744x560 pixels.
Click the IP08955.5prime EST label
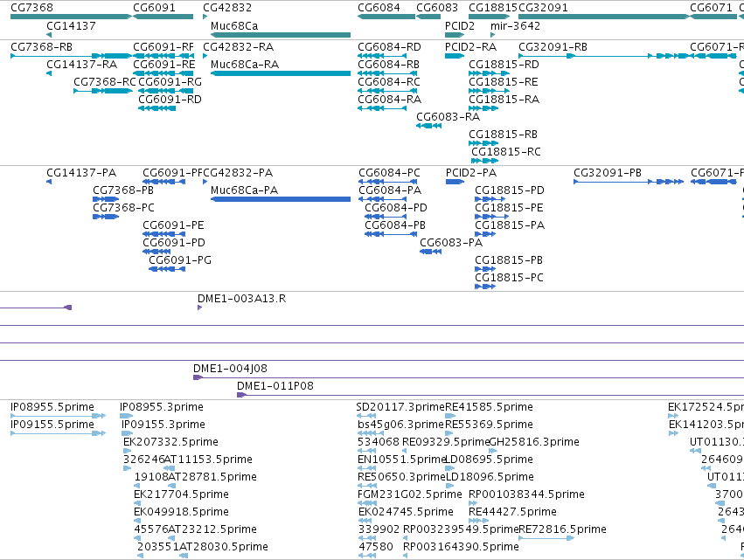pos(52,407)
